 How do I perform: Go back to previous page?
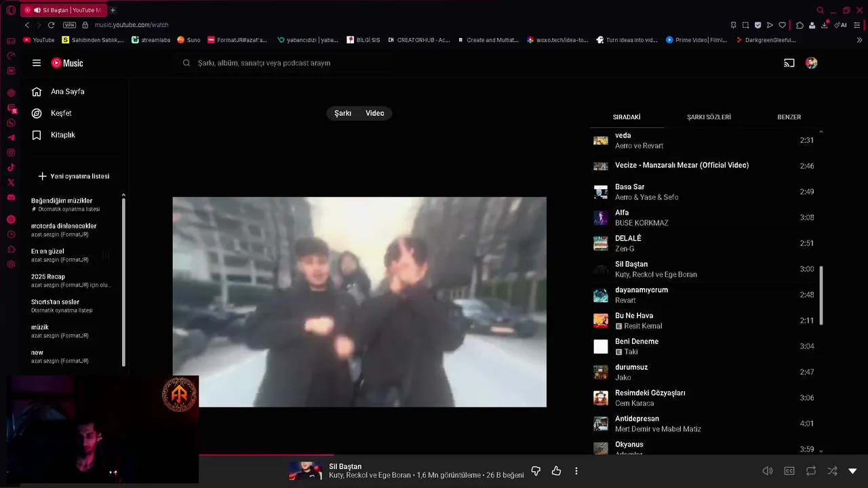click(27, 25)
